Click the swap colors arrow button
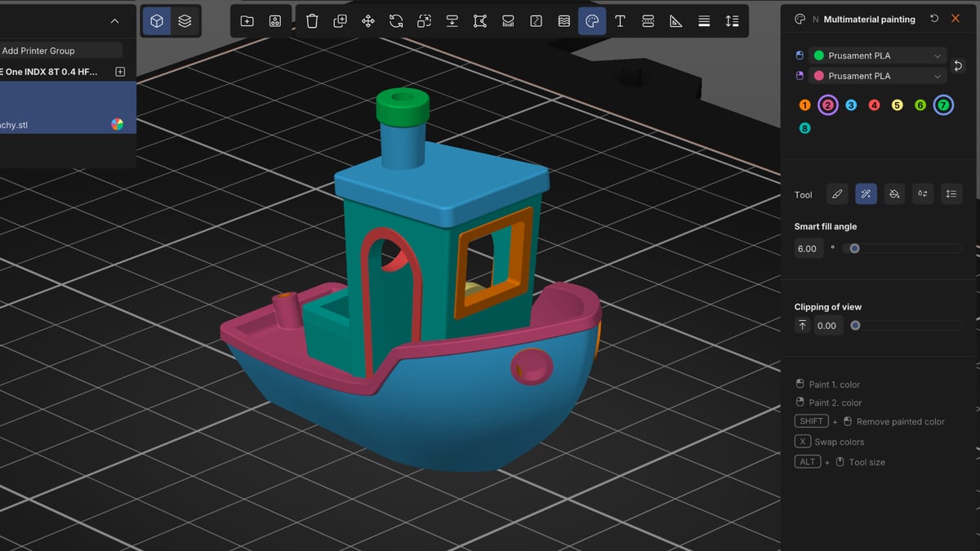Viewport: 980px width, 551px height. [959, 65]
